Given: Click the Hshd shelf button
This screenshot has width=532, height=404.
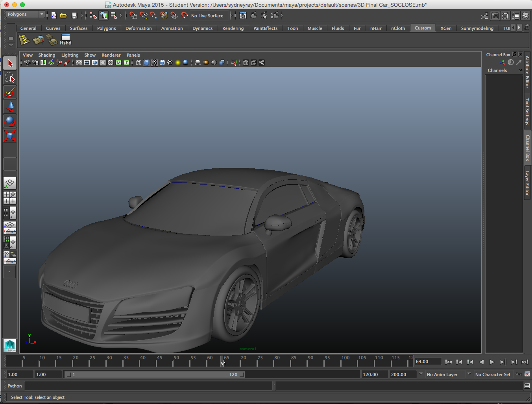Looking at the screenshot, I should [65, 40].
